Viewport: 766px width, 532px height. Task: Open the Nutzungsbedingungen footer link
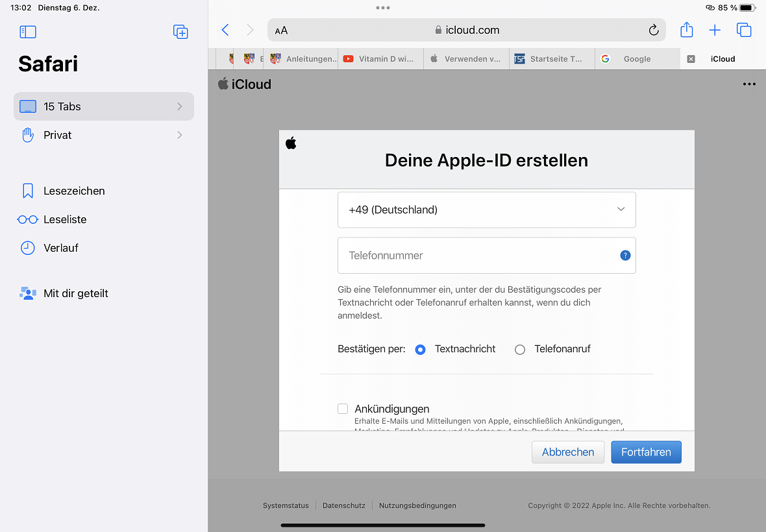point(417,505)
